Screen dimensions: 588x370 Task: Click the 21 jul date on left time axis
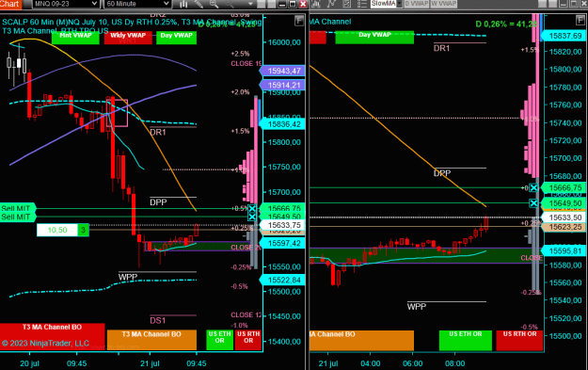point(150,363)
